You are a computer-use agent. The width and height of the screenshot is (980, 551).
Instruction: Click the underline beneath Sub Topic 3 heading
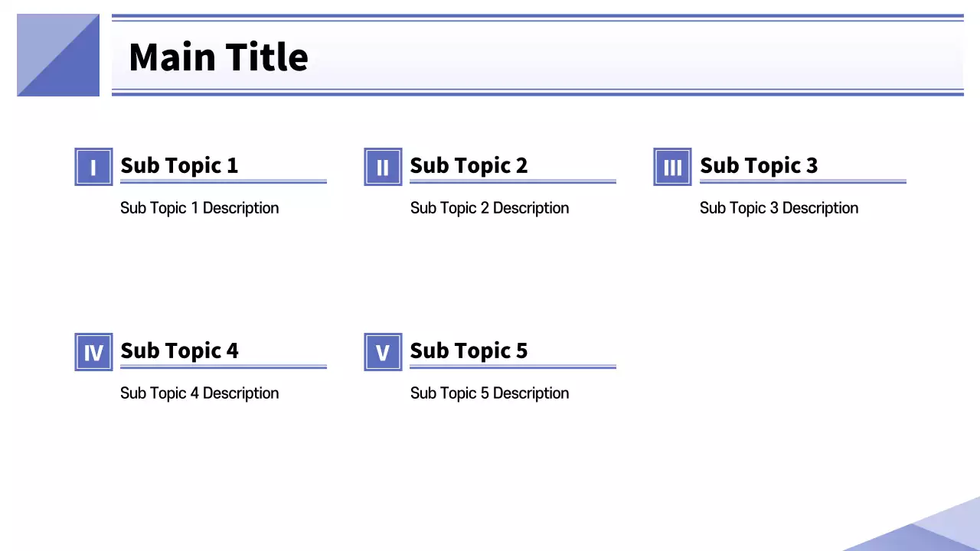(x=802, y=182)
